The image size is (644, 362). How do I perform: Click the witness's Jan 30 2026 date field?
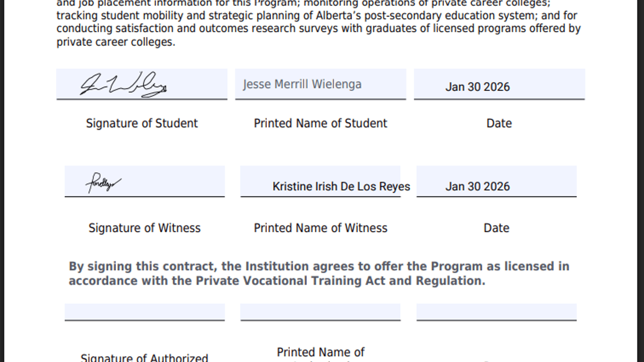[x=496, y=181]
